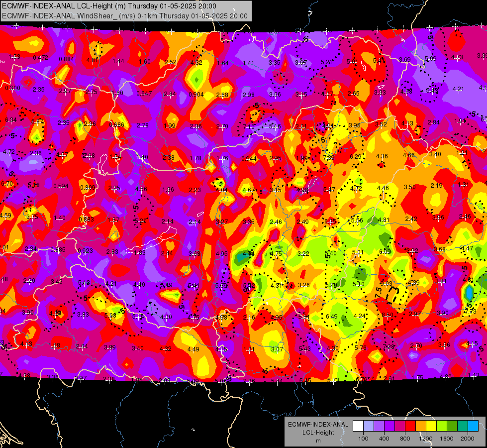The width and height of the screenshot is (487, 448).
Task: Click the yellow legend swatch after 1200
Action: pos(431,426)
